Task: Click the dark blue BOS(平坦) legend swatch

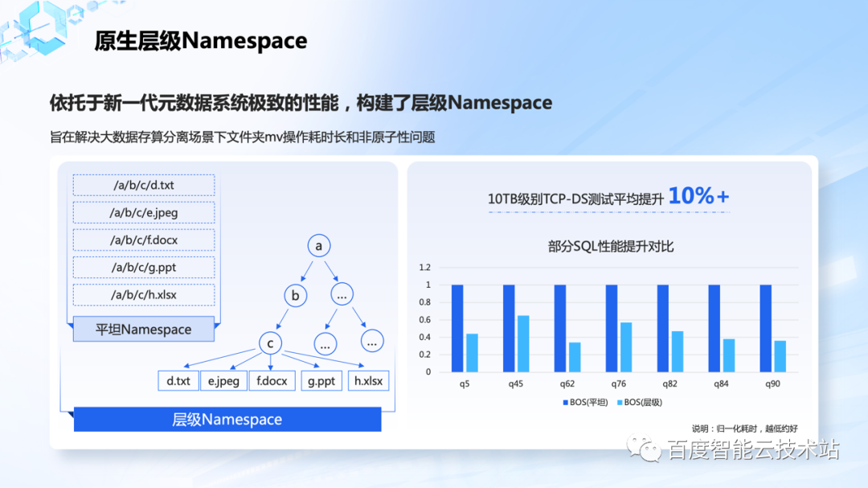Action: pos(565,403)
